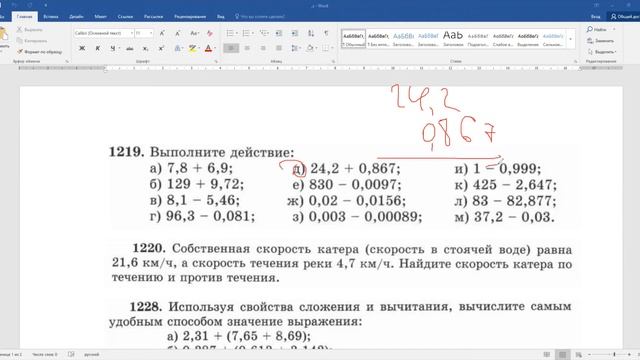Click the numbered list icon
The height and width of the screenshot is (360, 640).
click(246, 33)
